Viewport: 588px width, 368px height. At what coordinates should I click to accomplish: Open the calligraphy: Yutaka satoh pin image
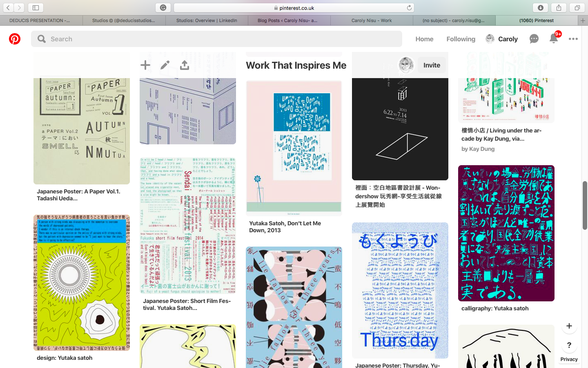[506, 233]
